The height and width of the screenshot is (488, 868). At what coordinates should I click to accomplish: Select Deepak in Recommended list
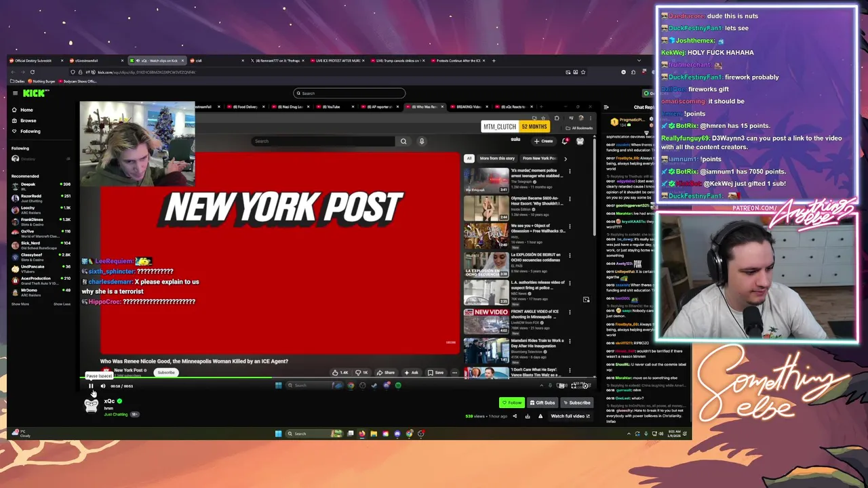(41, 185)
